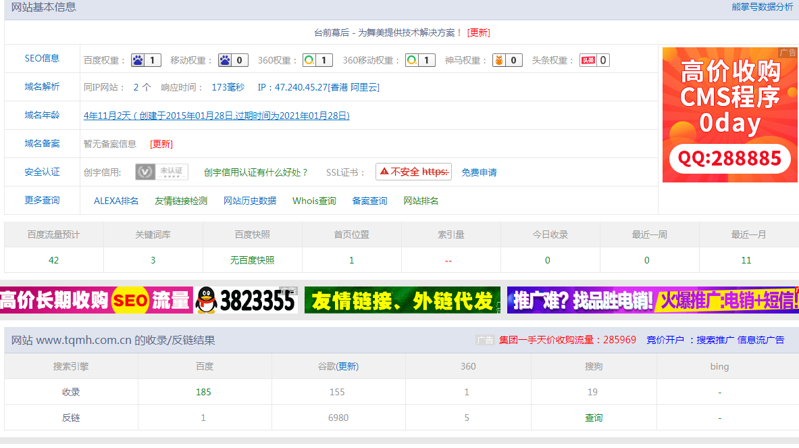799x448 pixels.
Task: Click the mobile weight paw icon badge
Action: 233,60
